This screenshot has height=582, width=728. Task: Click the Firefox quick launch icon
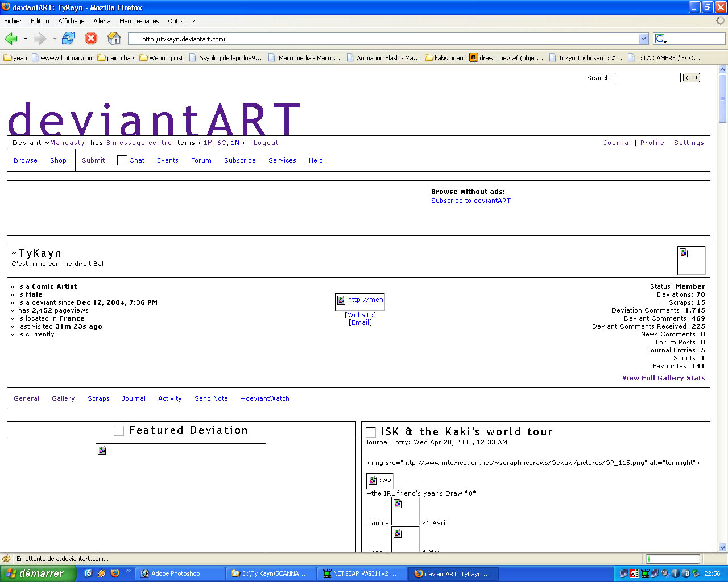click(115, 573)
